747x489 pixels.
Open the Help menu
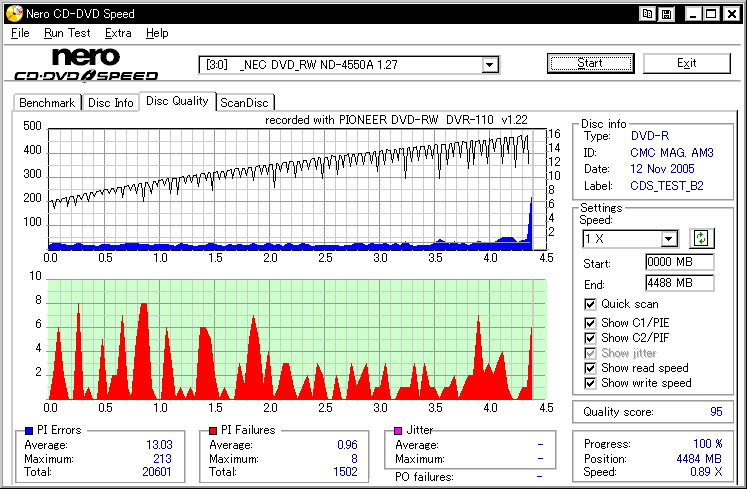tap(157, 33)
